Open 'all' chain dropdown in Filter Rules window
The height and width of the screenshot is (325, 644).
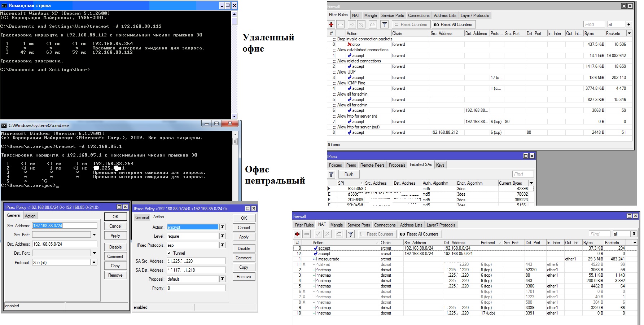[x=629, y=24]
